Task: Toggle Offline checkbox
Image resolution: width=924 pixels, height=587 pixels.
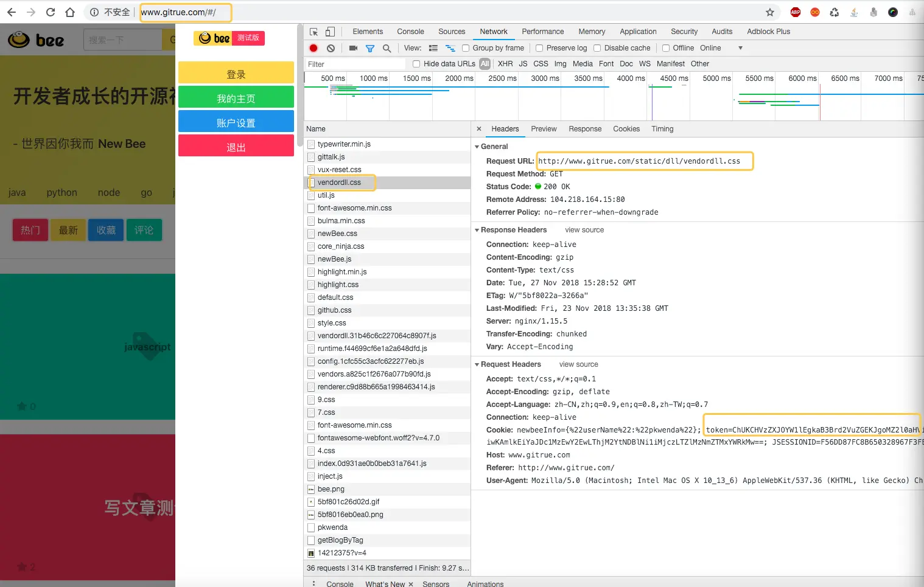Action: (x=666, y=48)
